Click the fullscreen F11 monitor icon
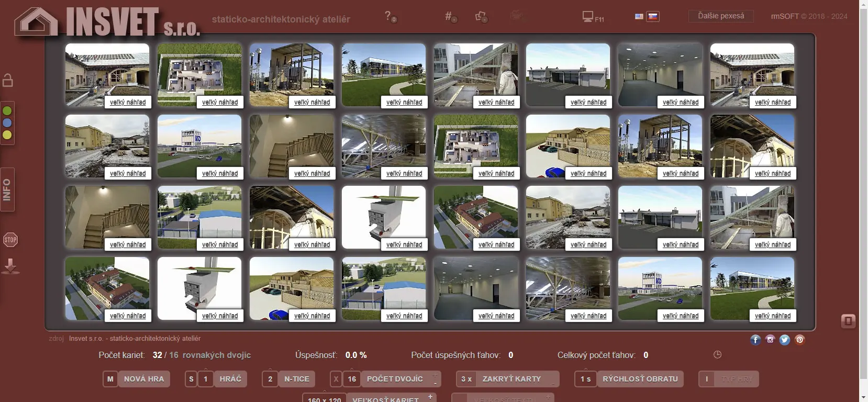 tap(588, 17)
